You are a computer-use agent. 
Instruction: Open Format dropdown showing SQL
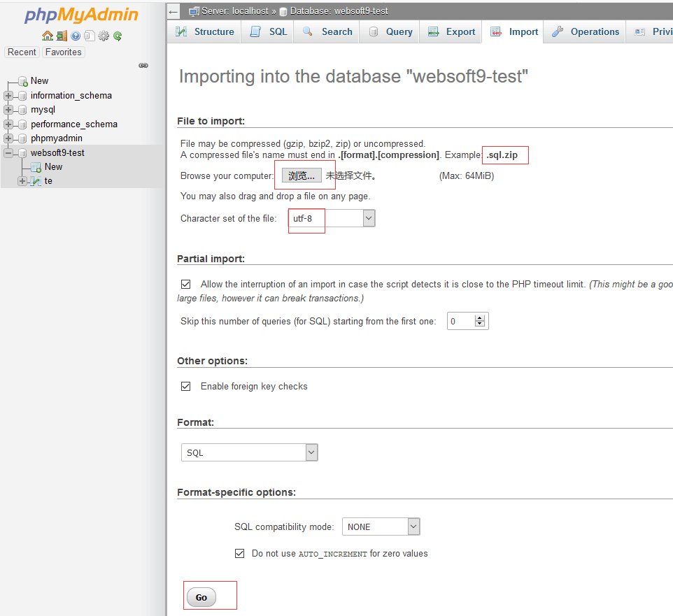[x=250, y=452]
